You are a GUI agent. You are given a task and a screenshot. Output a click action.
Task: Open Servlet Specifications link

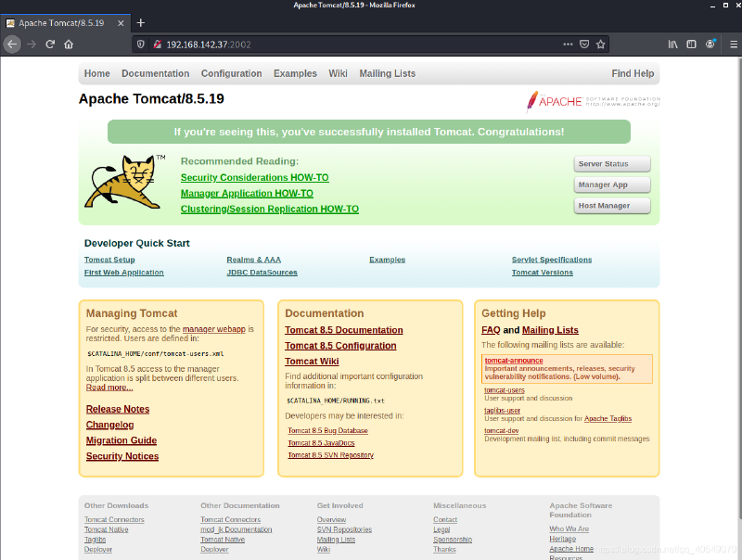552,260
